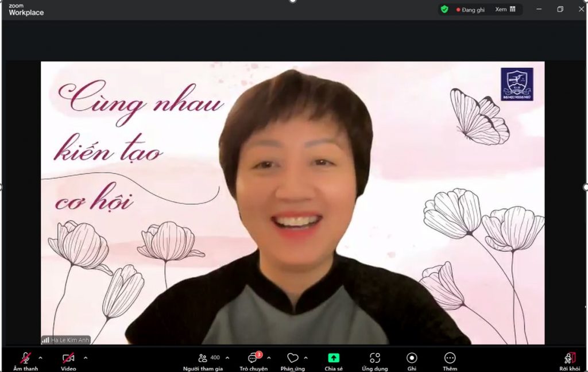The width and height of the screenshot is (588, 372).
Task: Open the Ứng dụng apps icon
Action: (374, 358)
